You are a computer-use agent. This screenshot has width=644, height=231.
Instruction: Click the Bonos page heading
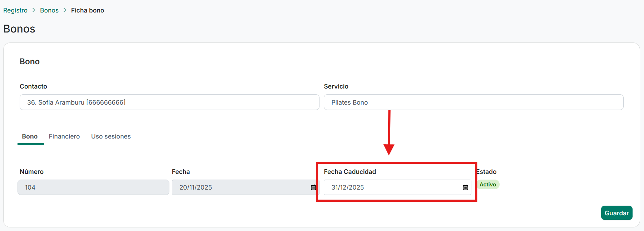tap(19, 29)
